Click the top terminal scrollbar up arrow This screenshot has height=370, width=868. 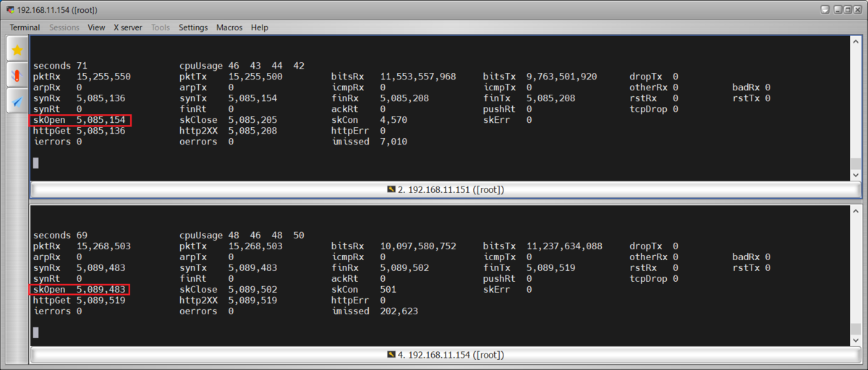coord(856,43)
